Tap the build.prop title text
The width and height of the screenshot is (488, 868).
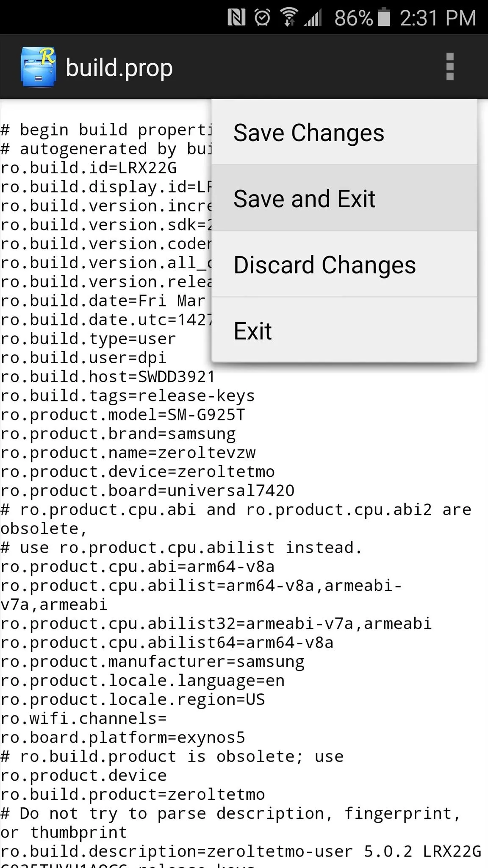click(x=119, y=68)
